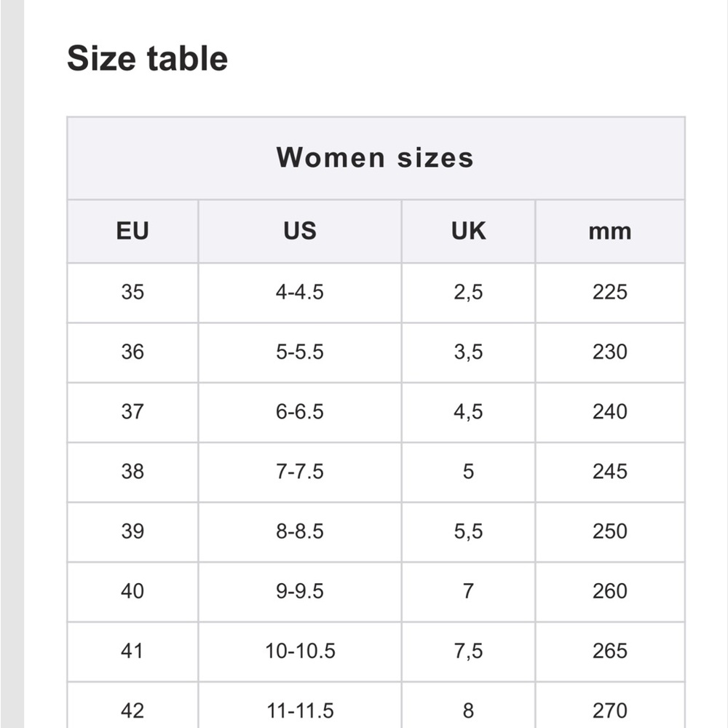
Task: Click the 240 mm cell
Action: coord(610,412)
